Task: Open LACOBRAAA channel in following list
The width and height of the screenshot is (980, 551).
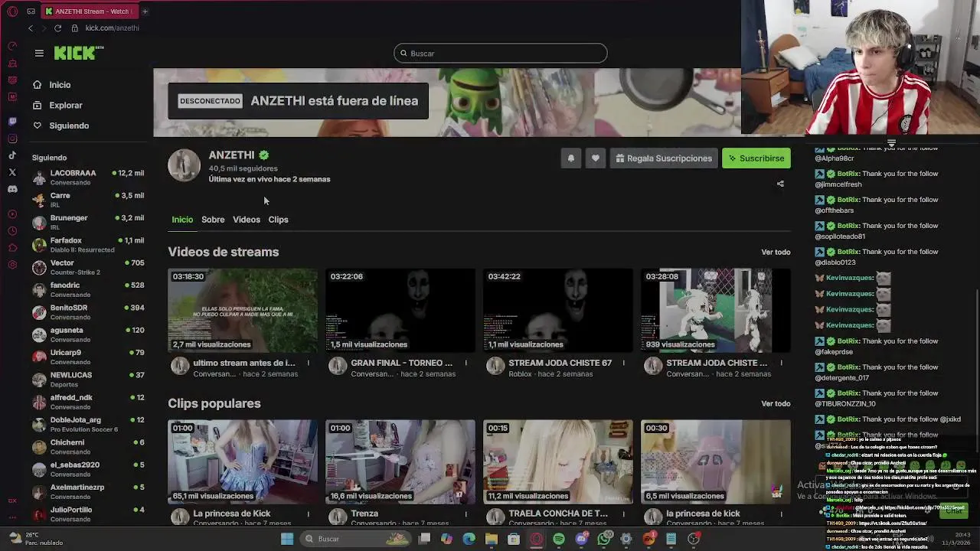Action: [88, 177]
